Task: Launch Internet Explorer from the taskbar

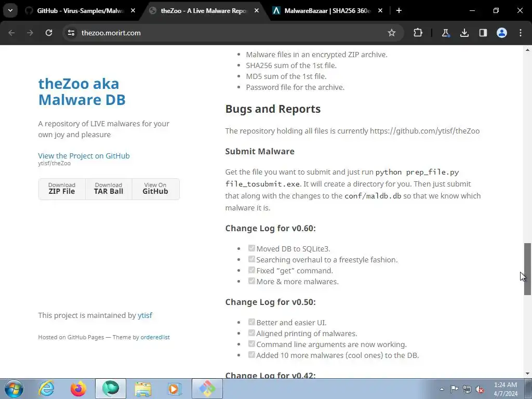Action: point(46,389)
